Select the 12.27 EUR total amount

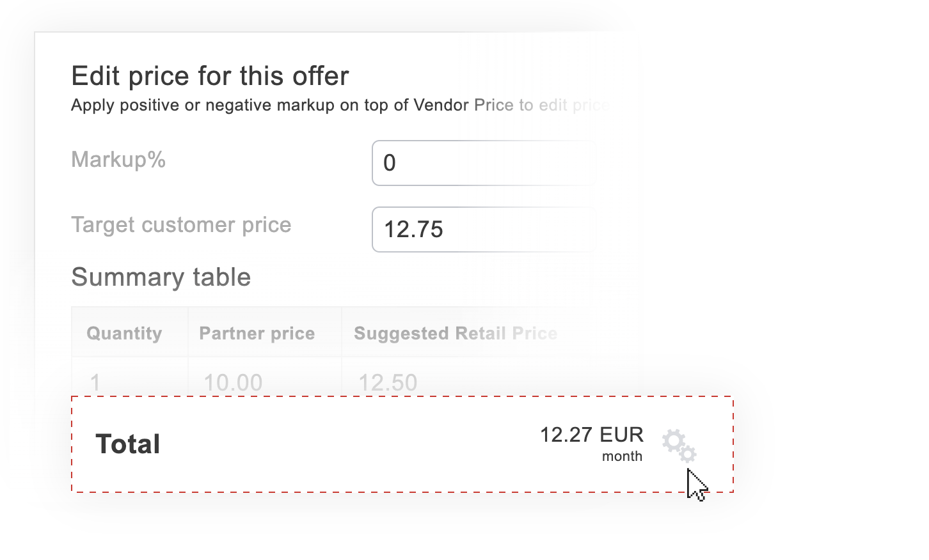pyautogui.click(x=592, y=434)
